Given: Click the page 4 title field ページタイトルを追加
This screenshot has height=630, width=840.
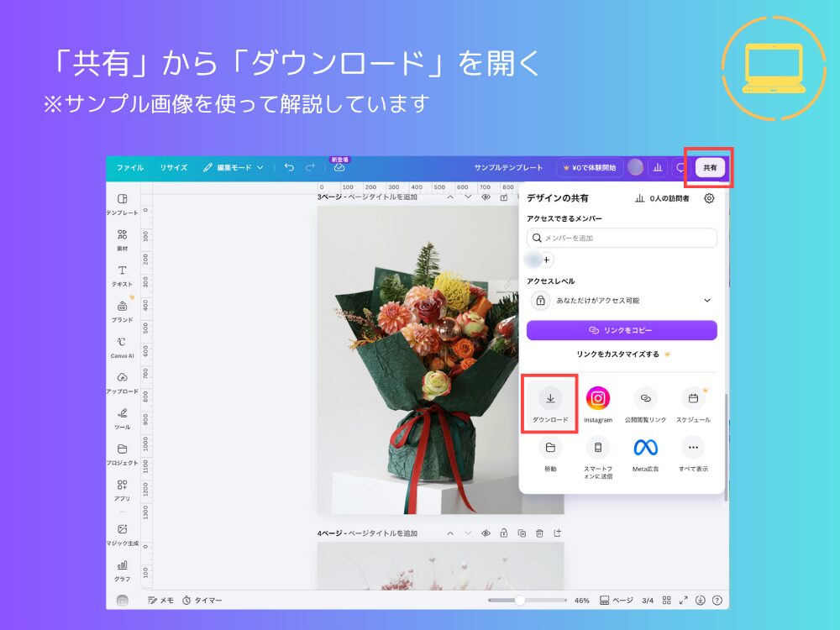Looking at the screenshot, I should (x=382, y=533).
